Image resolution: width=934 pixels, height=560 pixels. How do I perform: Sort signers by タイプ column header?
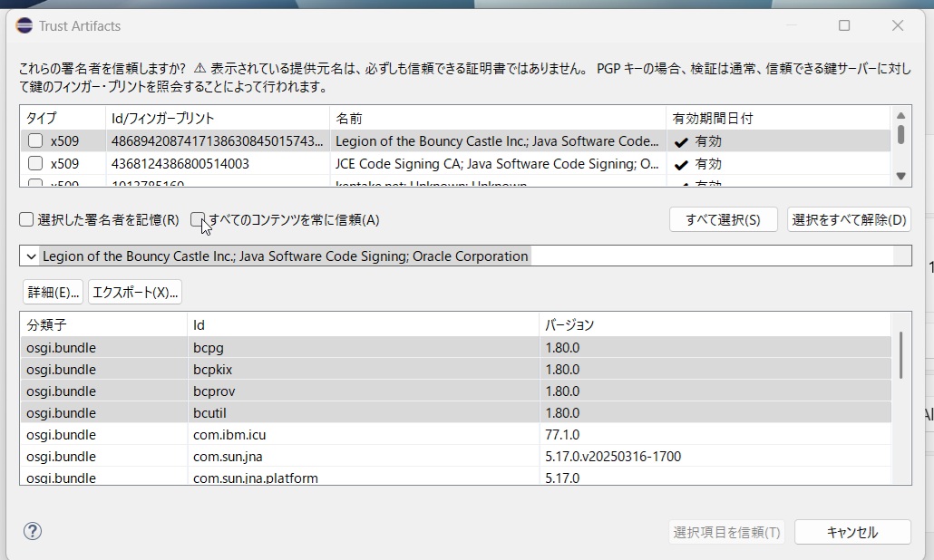[42, 119]
